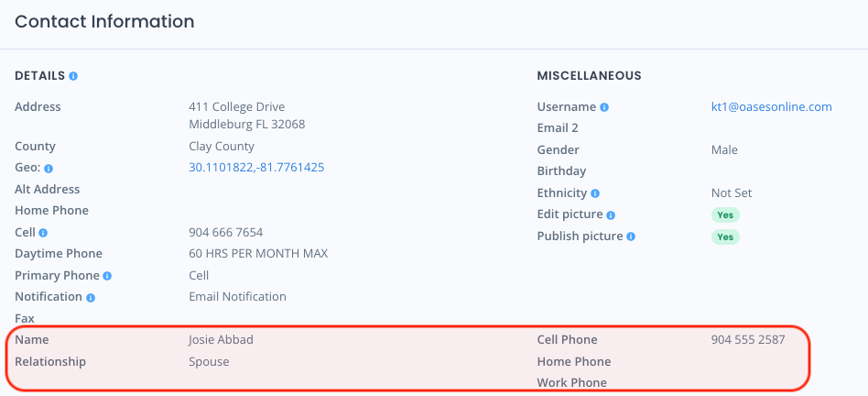Click the emergency cell phone 904 555 2587
This screenshot has height=396, width=868.
(x=748, y=339)
